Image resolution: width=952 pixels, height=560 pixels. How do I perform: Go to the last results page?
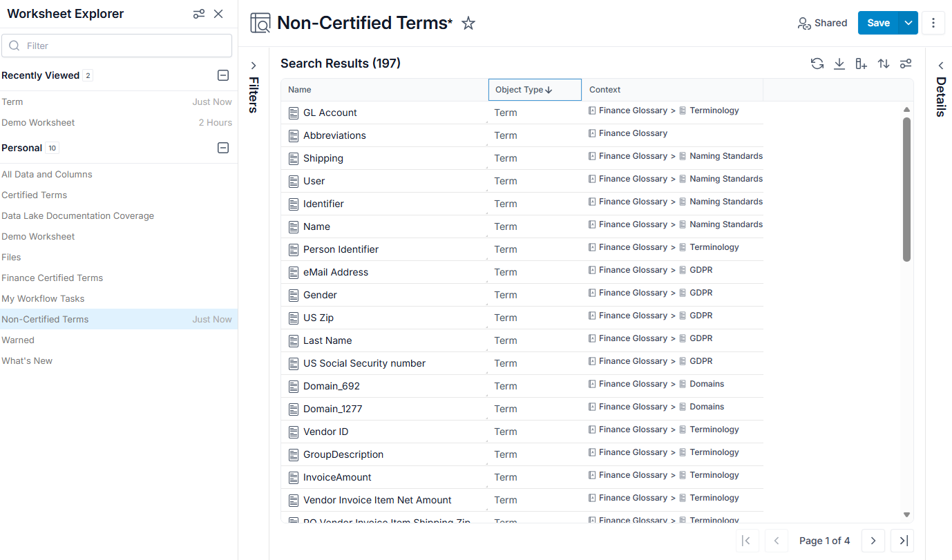[x=902, y=541]
